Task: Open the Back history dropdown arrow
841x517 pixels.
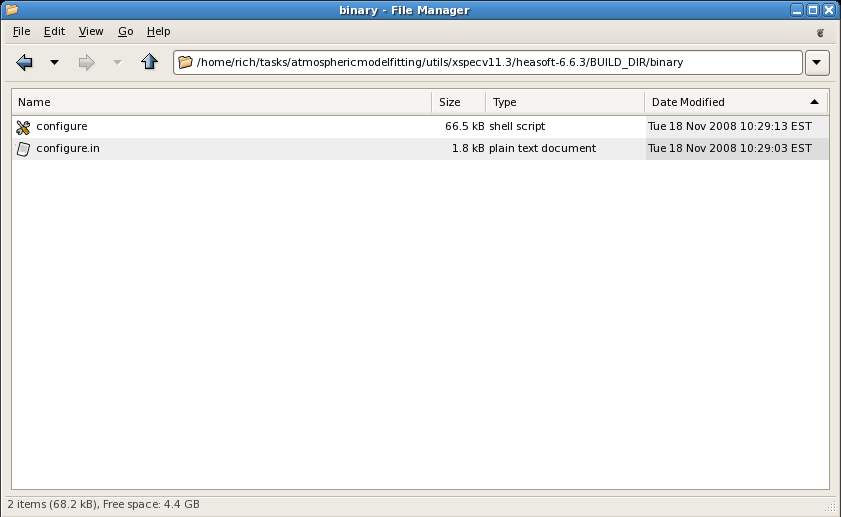Action: [54, 62]
